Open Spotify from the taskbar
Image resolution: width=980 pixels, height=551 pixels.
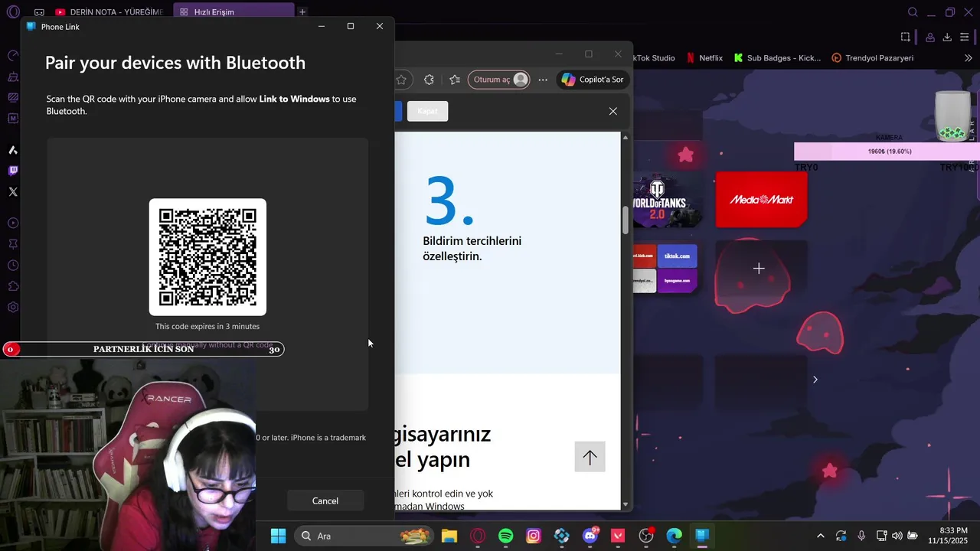click(x=506, y=536)
